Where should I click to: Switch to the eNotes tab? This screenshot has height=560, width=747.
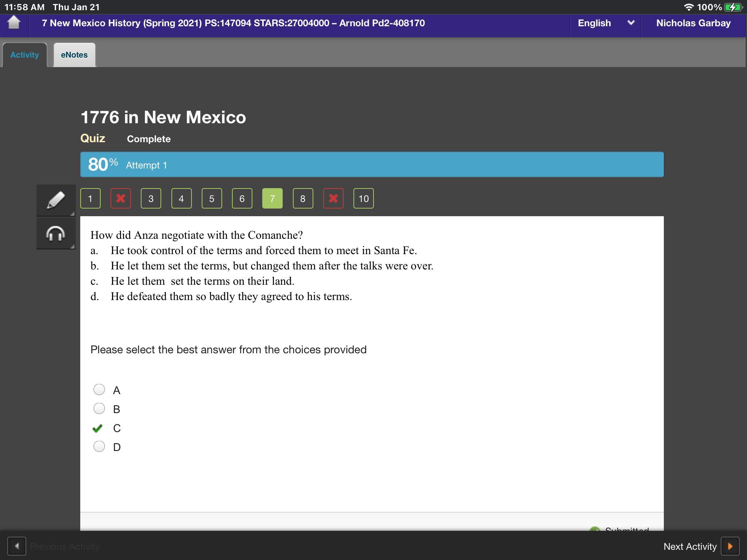74,55
